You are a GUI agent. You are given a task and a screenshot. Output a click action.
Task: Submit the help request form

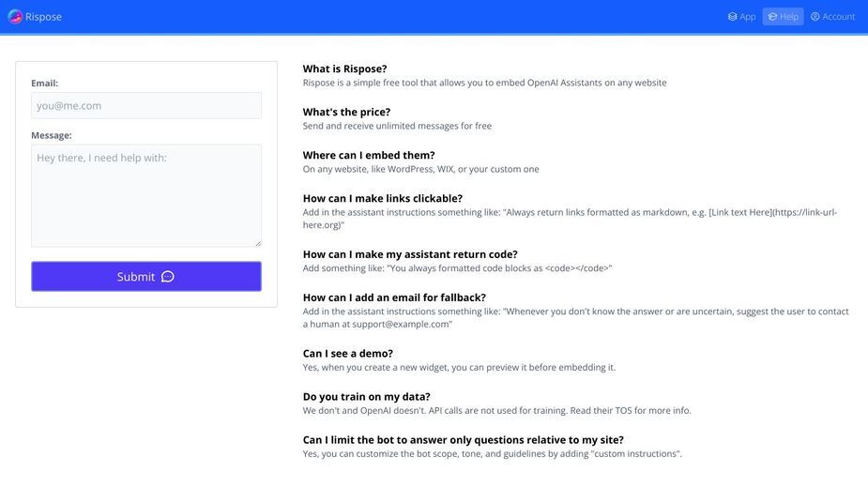point(146,277)
